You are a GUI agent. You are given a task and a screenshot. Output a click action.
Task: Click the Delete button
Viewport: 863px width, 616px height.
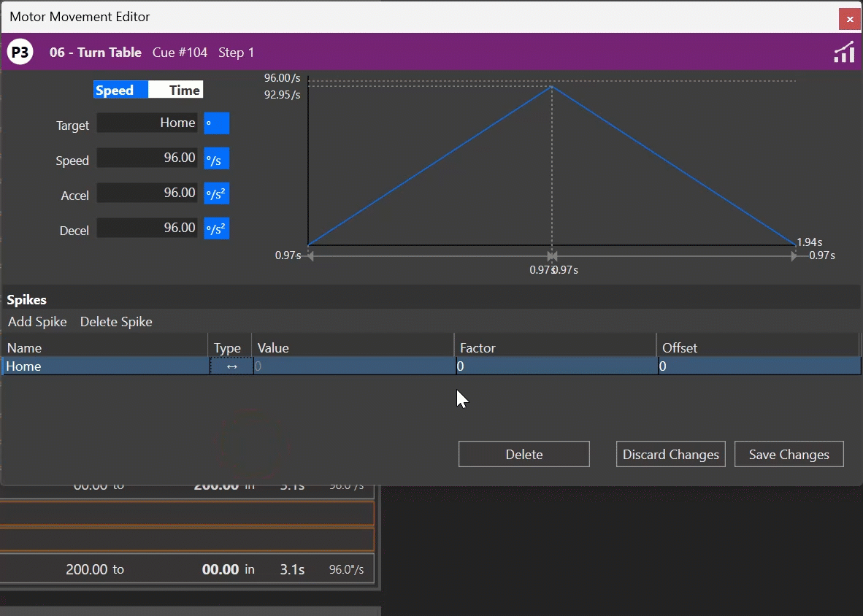pyautogui.click(x=524, y=454)
